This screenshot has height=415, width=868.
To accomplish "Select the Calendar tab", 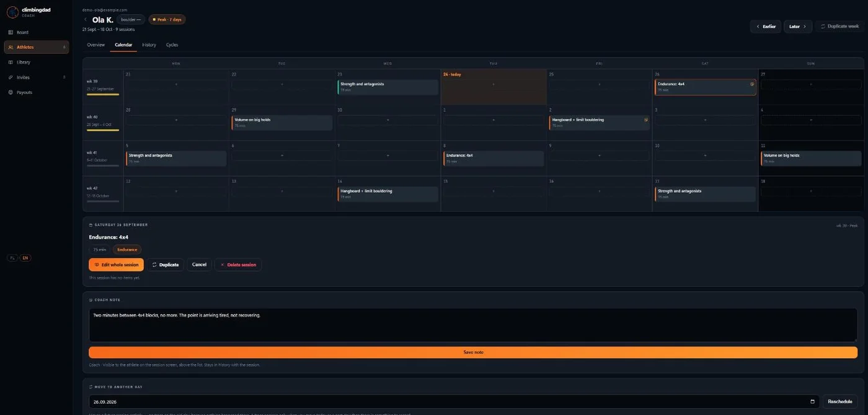I will pyautogui.click(x=123, y=45).
